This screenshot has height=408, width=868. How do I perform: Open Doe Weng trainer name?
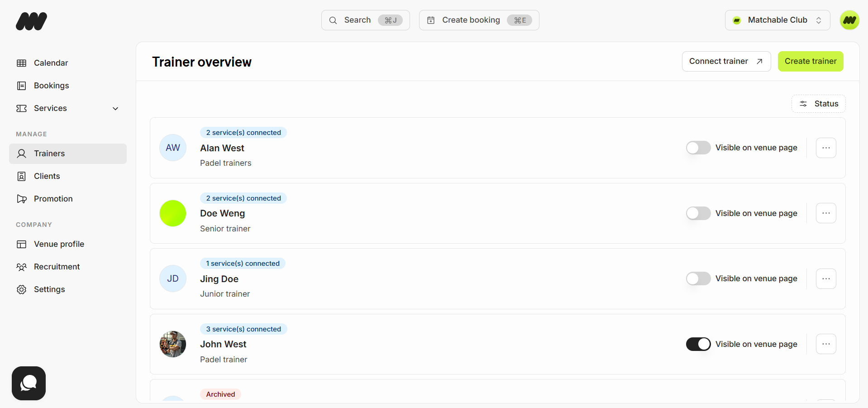click(222, 213)
